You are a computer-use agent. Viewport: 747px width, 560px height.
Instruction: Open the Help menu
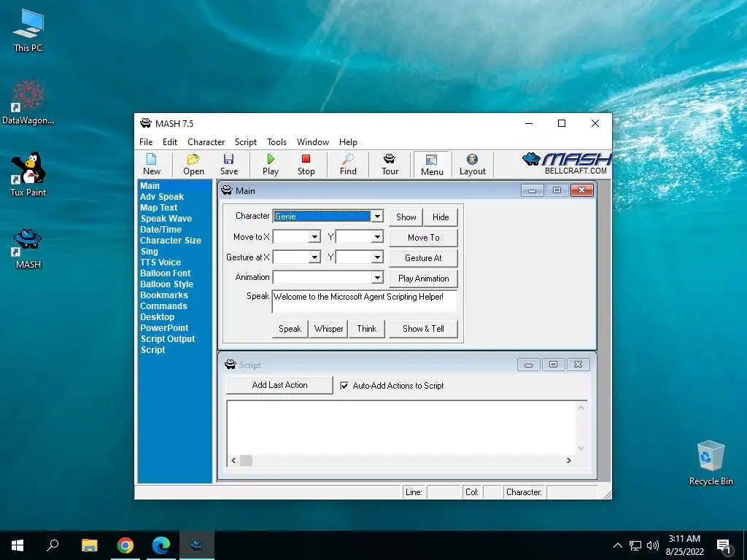348,142
